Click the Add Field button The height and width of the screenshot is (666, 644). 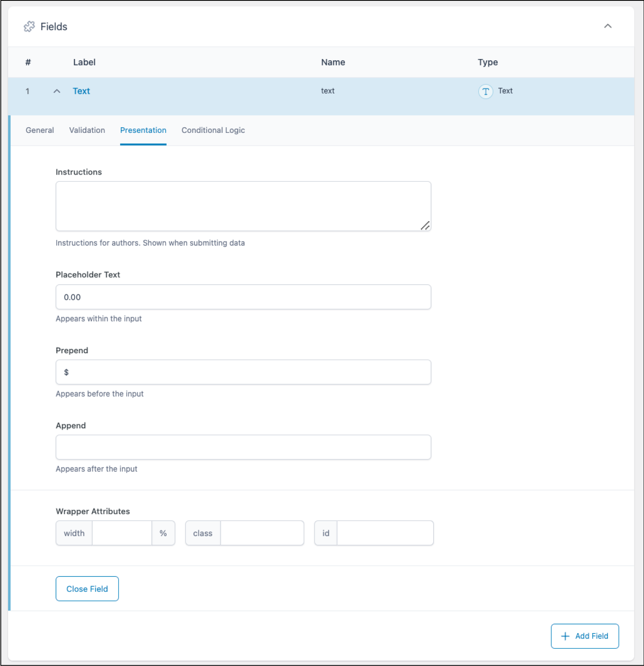point(585,636)
